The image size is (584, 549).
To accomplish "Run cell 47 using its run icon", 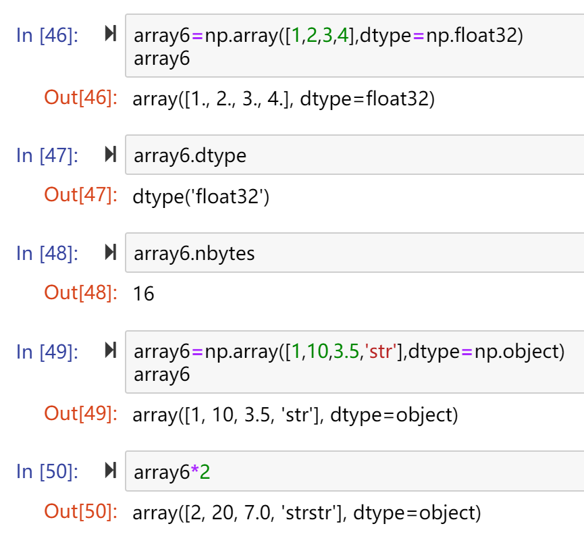I will click(111, 154).
